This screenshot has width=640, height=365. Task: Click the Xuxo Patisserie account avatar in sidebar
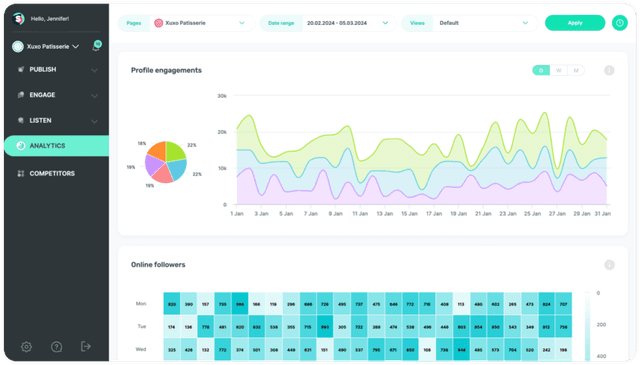18,47
